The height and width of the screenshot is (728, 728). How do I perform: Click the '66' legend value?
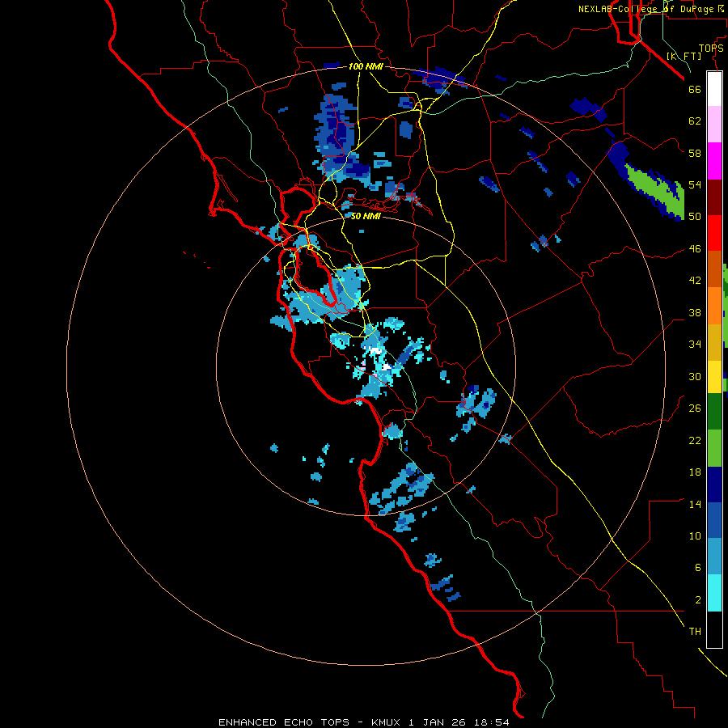coord(695,89)
